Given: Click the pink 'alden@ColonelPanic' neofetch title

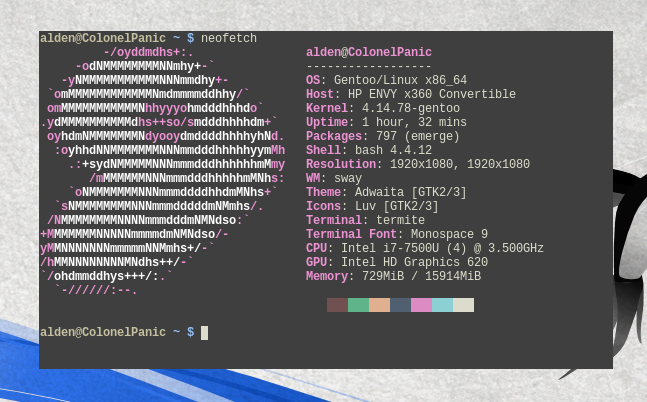Looking at the screenshot, I should pos(369,52).
